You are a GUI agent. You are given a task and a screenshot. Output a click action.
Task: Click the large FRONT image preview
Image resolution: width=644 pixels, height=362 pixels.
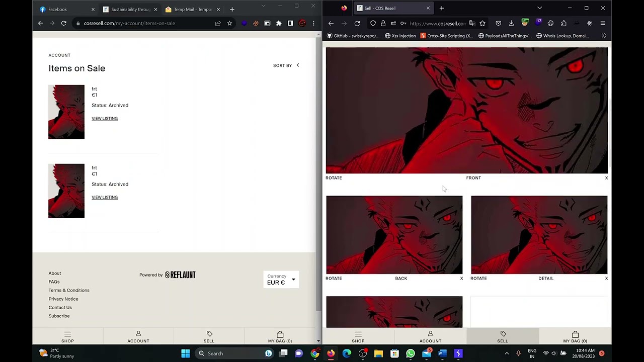pyautogui.click(x=467, y=111)
